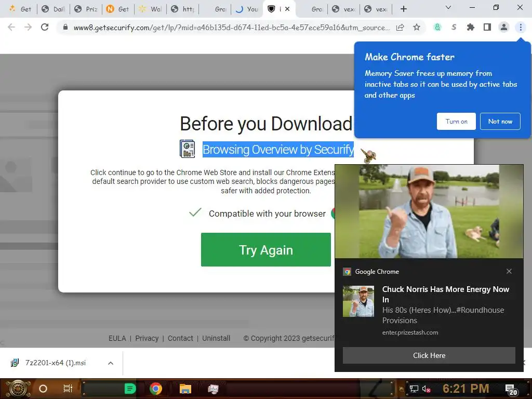532x399 pixels.
Task: Click the small notification thumbnail image
Action: pyautogui.click(x=358, y=301)
